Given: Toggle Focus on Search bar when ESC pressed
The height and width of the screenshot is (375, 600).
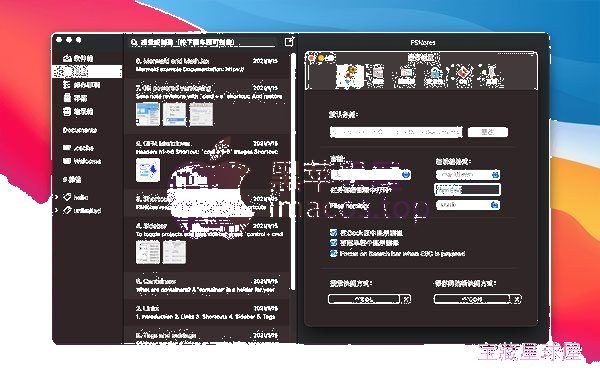Looking at the screenshot, I should pyautogui.click(x=333, y=253).
